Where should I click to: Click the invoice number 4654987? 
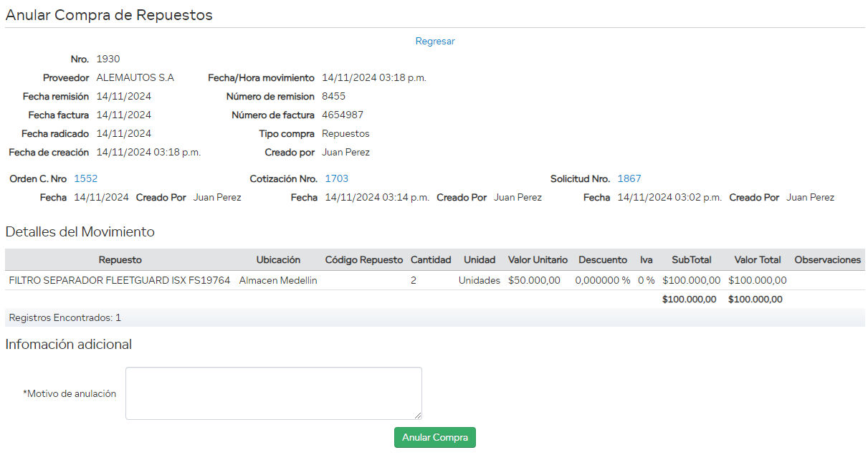342,115
